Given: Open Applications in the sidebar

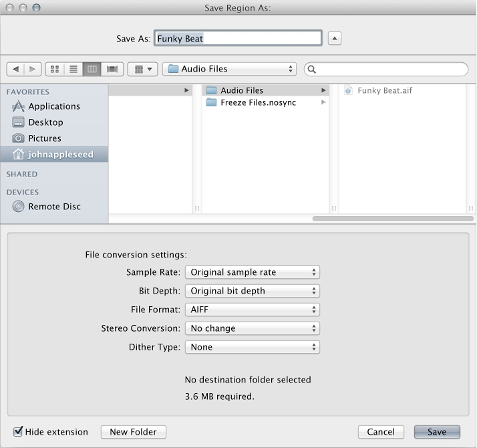Looking at the screenshot, I should coord(54,106).
